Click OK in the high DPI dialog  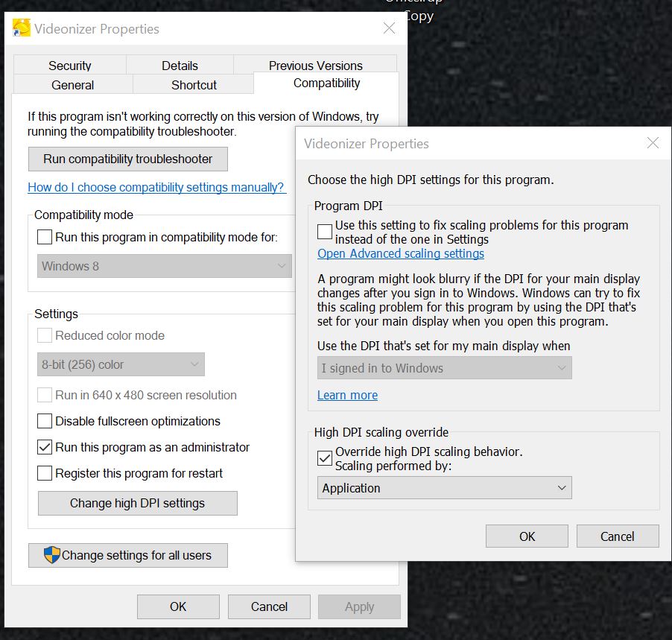coord(527,536)
